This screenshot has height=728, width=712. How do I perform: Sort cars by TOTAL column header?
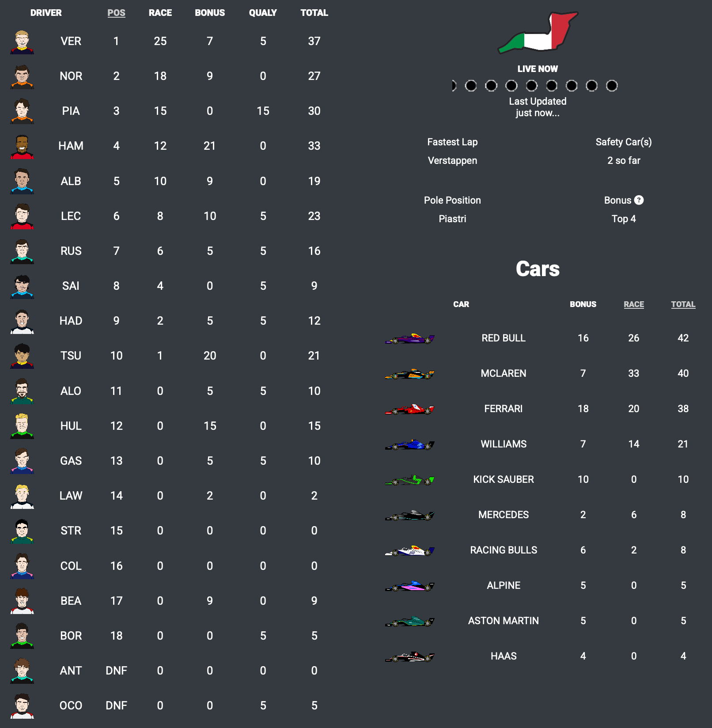tap(683, 304)
